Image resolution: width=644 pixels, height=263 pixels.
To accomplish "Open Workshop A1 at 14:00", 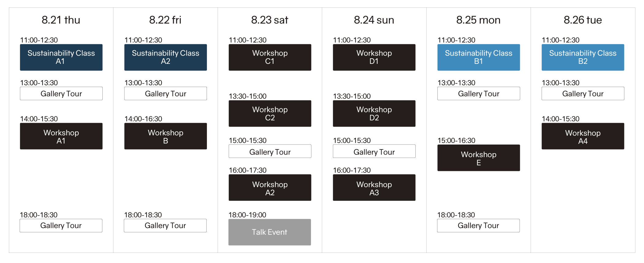I will point(61,136).
